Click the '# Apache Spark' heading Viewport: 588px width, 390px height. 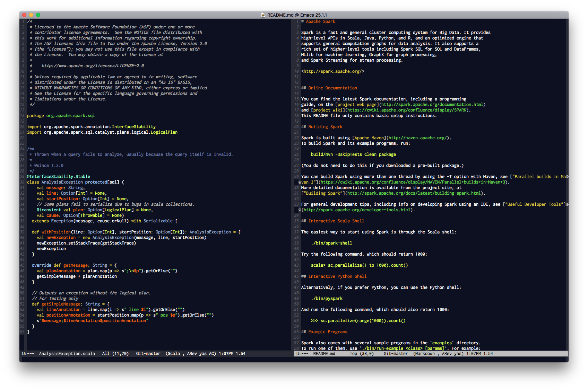point(318,21)
